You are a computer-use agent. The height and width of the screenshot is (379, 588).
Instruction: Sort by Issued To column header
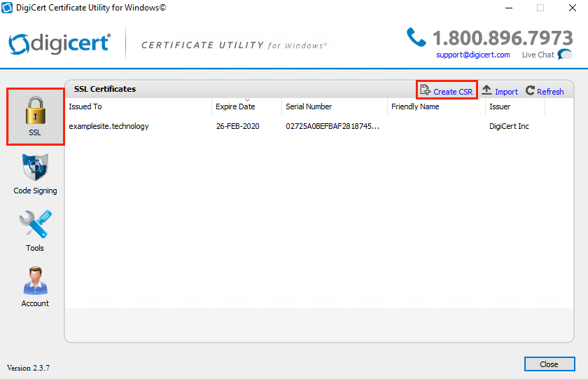[x=139, y=106]
